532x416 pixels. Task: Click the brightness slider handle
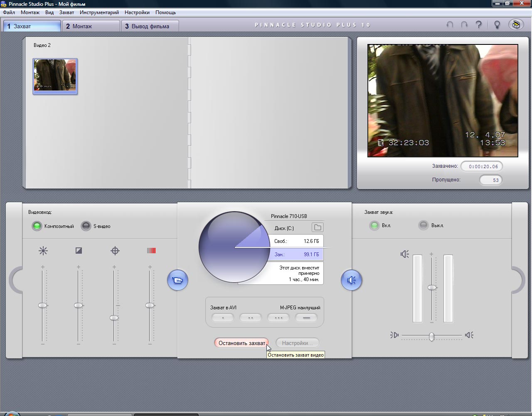coord(42,306)
